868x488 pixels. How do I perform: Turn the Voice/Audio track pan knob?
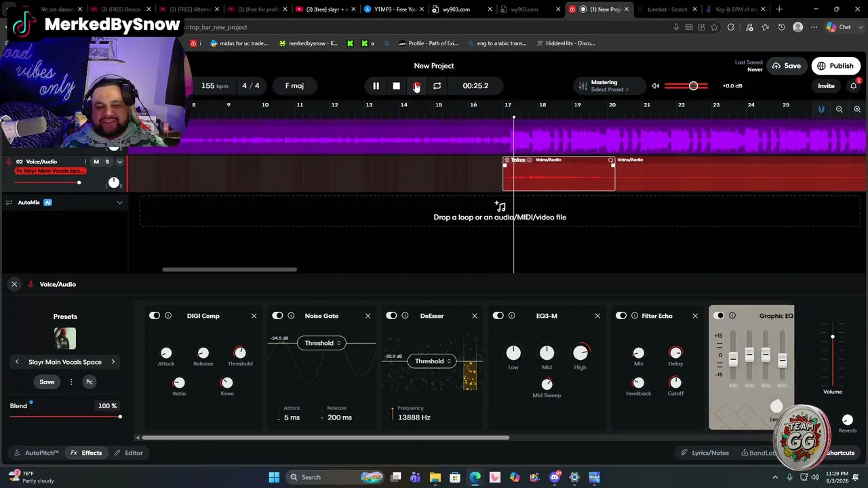pos(113,182)
